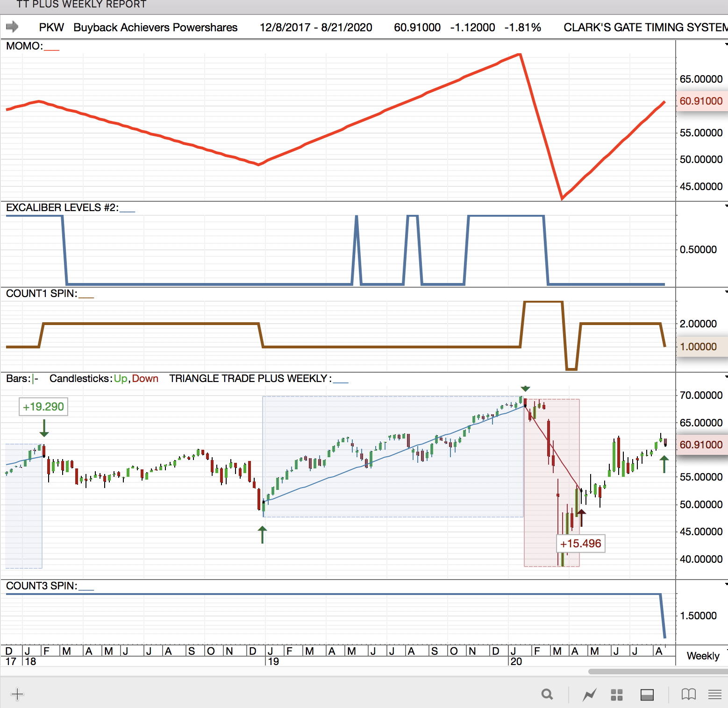Open the COUNT1 SPIN pane dropdown arrow
This screenshot has height=708, width=728.
point(726,292)
